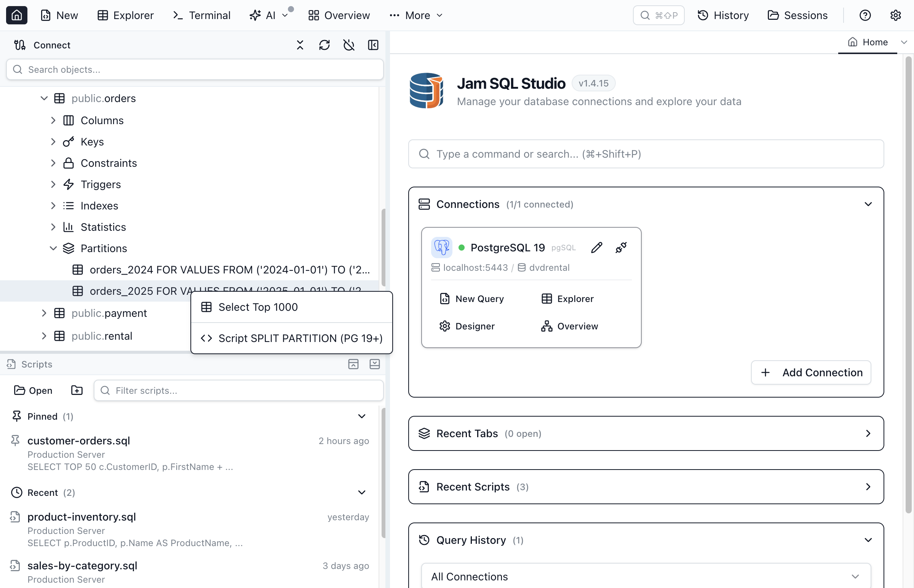Open the All Connections dropdown
The width and height of the screenshot is (914, 588).
pos(646,576)
